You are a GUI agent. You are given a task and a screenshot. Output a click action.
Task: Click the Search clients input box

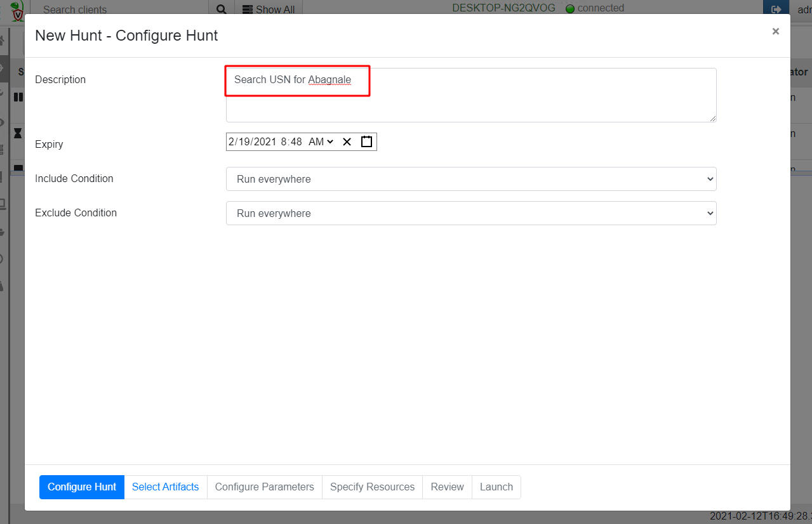click(x=121, y=10)
